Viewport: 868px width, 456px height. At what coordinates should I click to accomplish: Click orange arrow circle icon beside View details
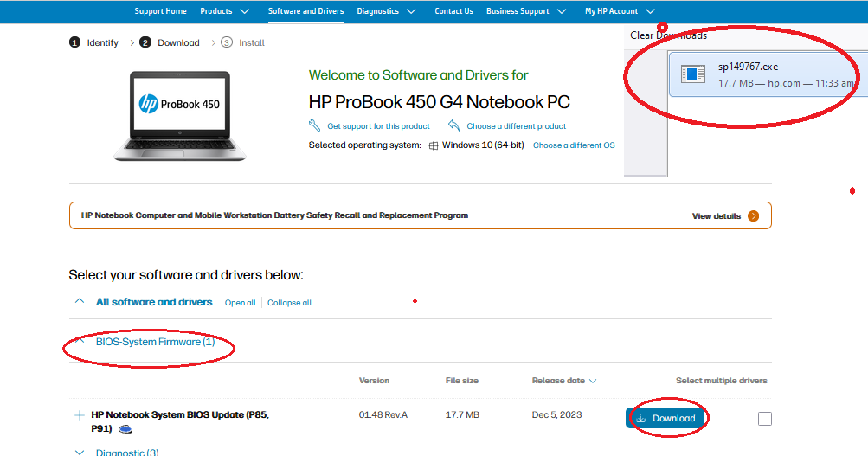click(x=754, y=215)
